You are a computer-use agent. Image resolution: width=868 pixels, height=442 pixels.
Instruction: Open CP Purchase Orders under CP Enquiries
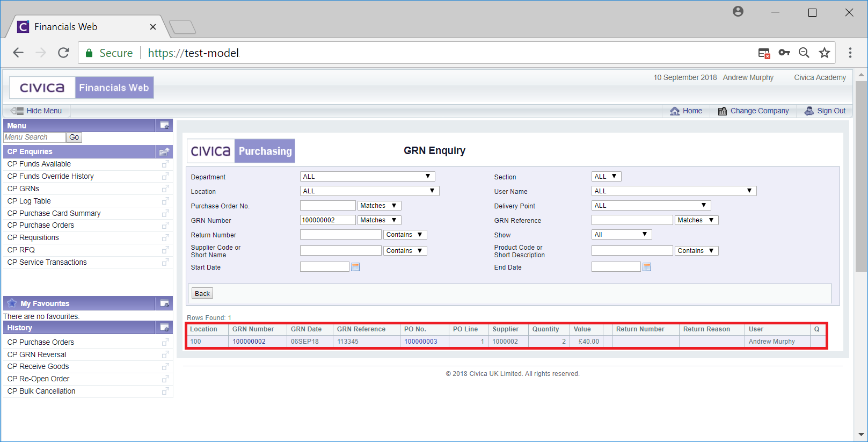click(41, 225)
